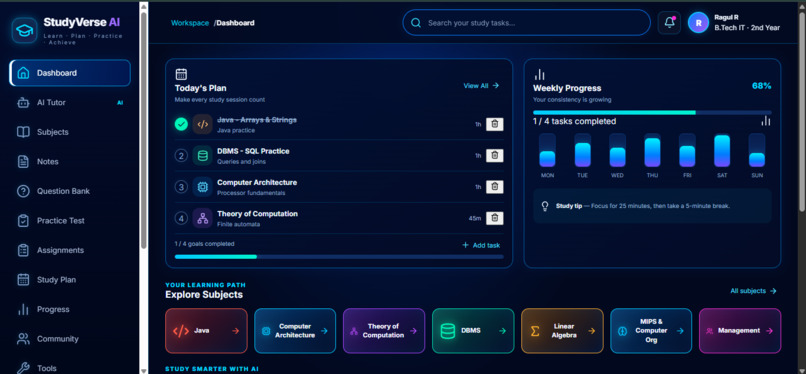
Task: Click the SAT bar in weekly chart
Action: pos(722,151)
